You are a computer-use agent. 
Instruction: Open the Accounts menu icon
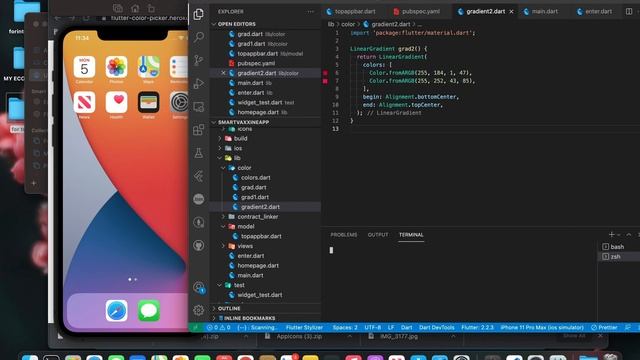[x=199, y=287]
